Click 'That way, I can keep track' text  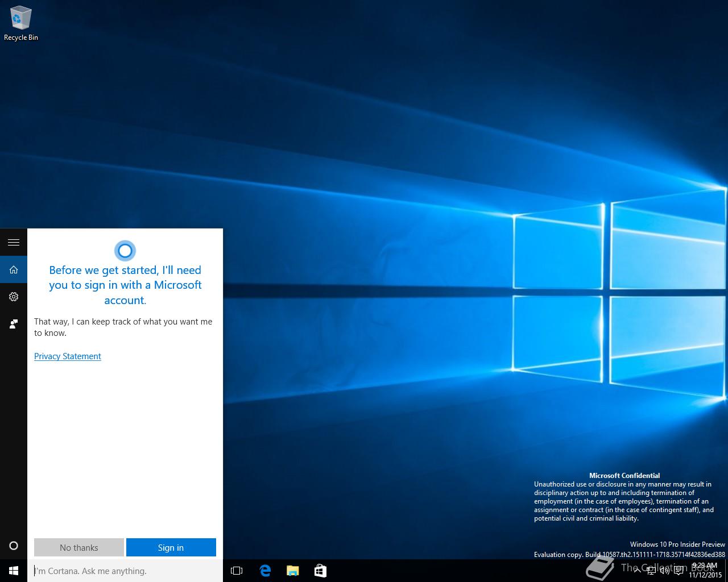123,327
